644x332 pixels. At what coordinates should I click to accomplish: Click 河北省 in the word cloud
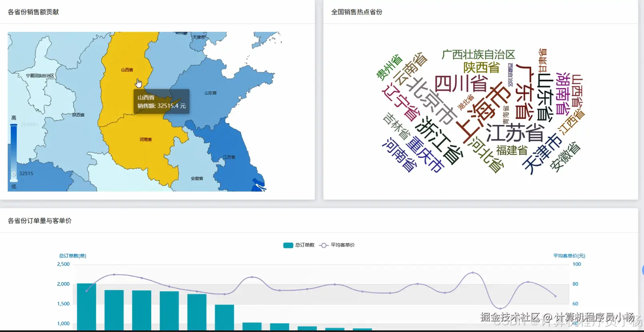pos(486,154)
